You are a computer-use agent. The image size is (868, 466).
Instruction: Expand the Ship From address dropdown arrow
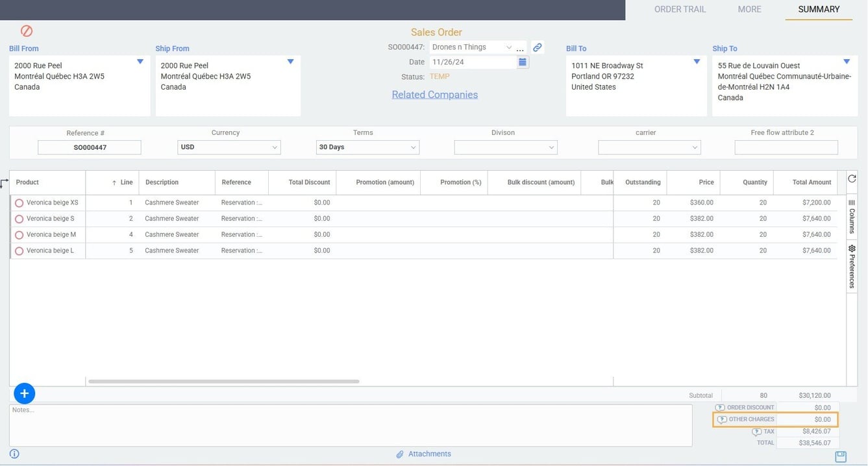click(x=290, y=62)
